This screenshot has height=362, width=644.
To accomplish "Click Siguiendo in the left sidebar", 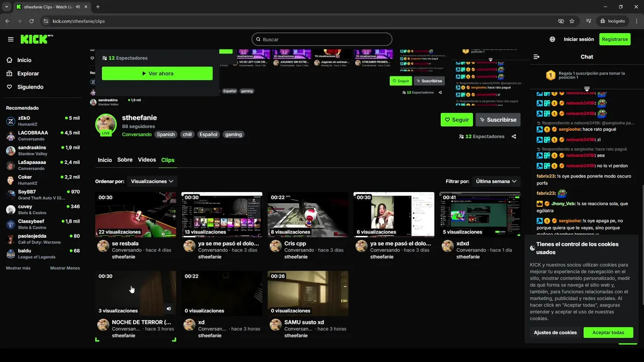I will pyautogui.click(x=30, y=87).
